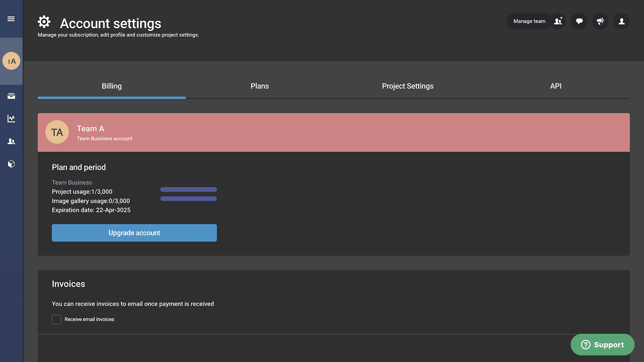This screenshot has width=644, height=362.
Task: Click the Invoices heading
Action: 68,284
